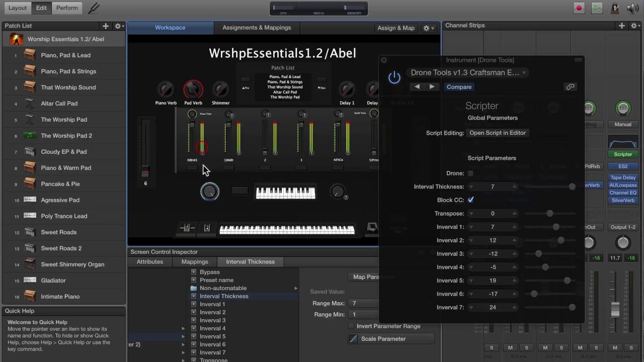Screen dimensions: 644x362
Task: Add a new patch with plus icon
Action: [x=105, y=26]
